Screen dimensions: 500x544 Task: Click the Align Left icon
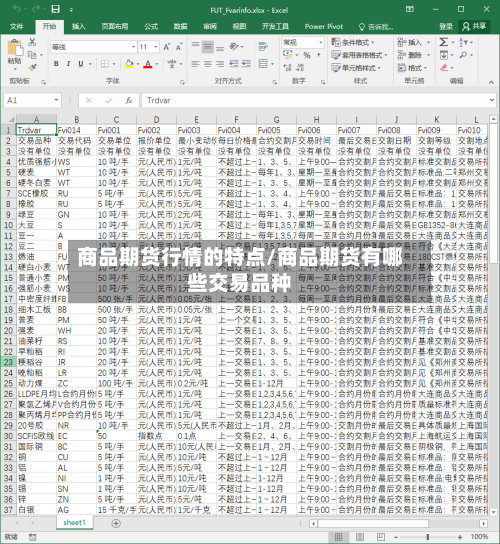[195, 64]
